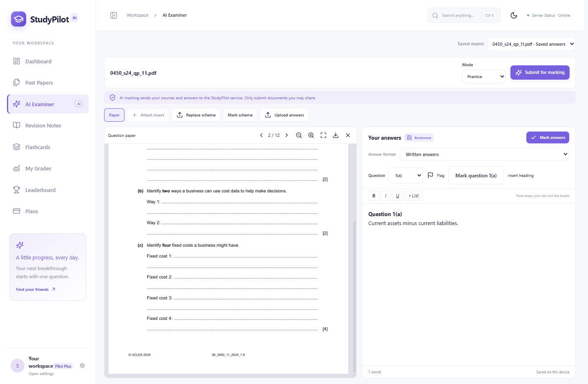Open Flashcards in the sidebar

[48, 147]
